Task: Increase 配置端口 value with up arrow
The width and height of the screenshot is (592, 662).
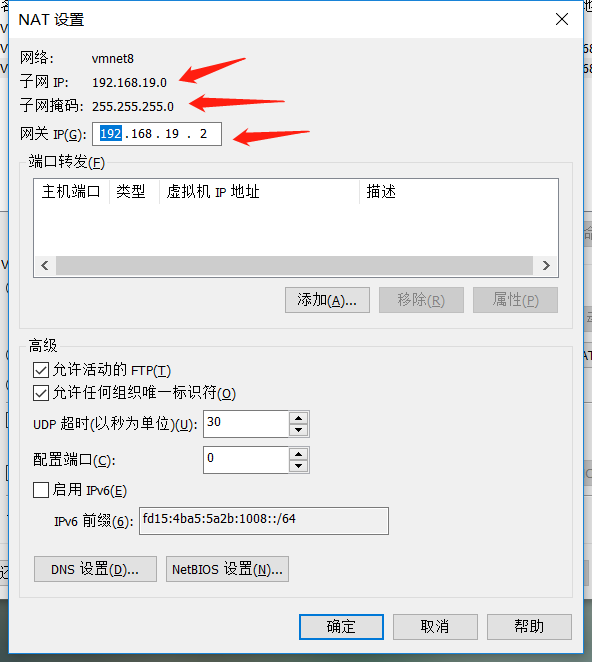Action: tap(299, 454)
